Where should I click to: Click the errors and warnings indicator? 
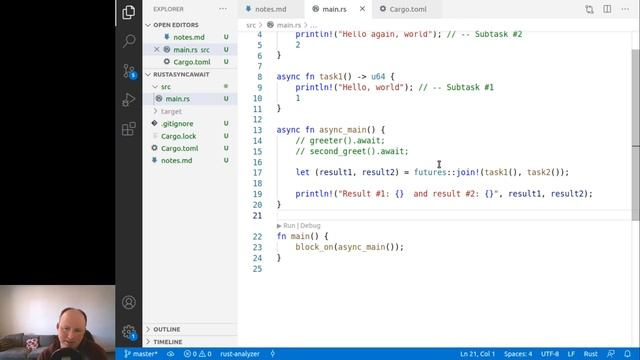click(x=197, y=354)
